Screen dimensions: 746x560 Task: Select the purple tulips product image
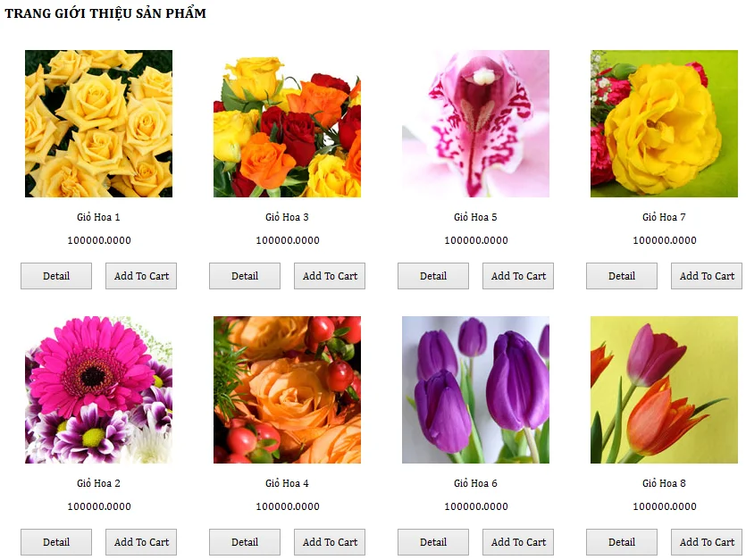click(476, 389)
